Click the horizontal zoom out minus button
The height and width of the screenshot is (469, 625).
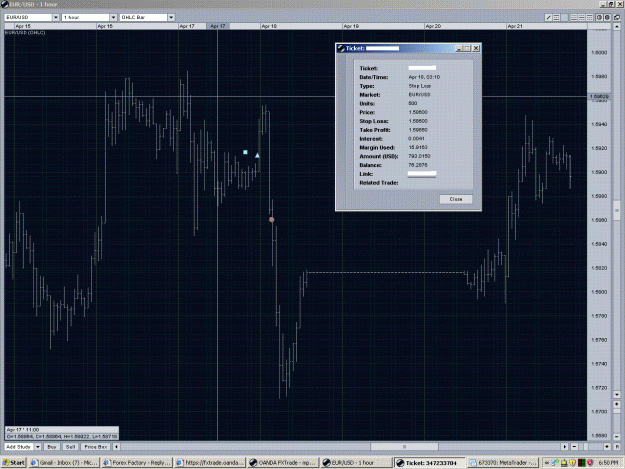[x=574, y=447]
